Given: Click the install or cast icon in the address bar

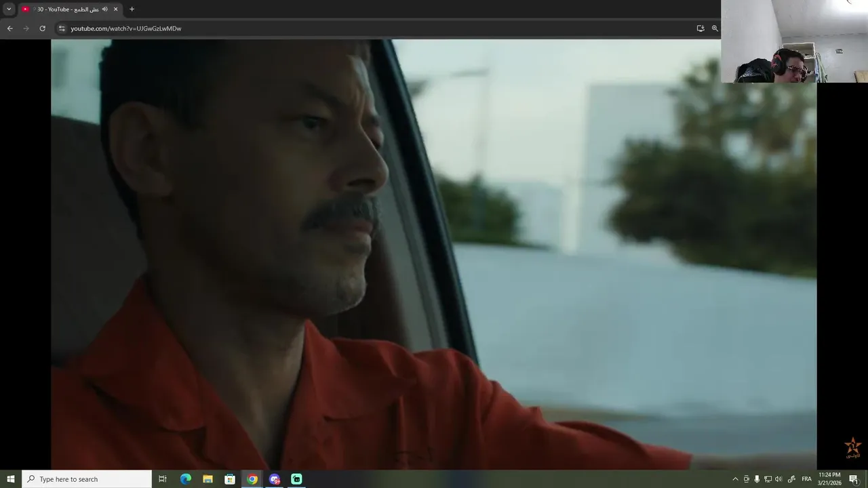Looking at the screenshot, I should [x=701, y=28].
